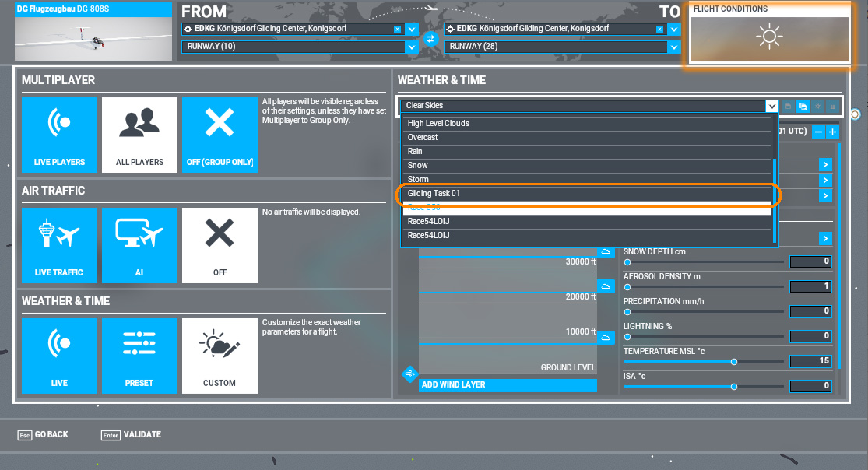Image resolution: width=868 pixels, height=470 pixels.
Task: Increase time with the plus button
Action: click(832, 132)
